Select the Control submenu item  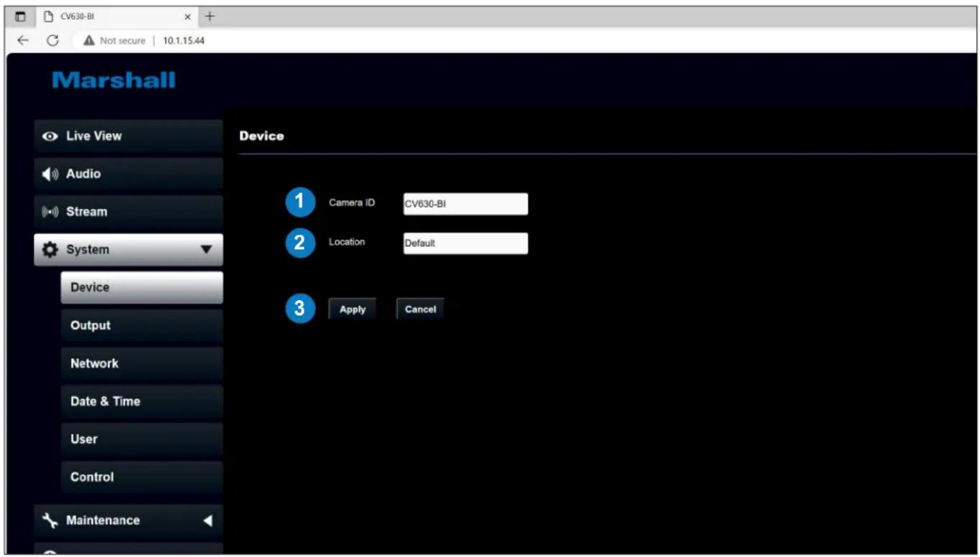(x=141, y=477)
